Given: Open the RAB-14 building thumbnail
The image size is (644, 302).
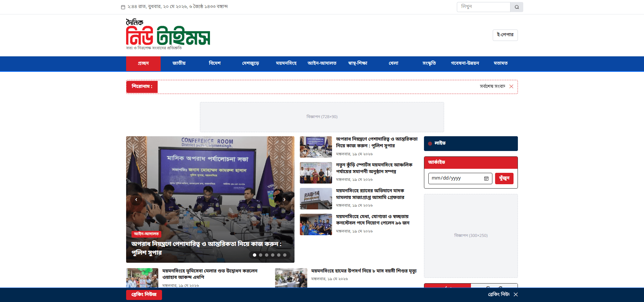Looking at the screenshot, I should 316,199.
